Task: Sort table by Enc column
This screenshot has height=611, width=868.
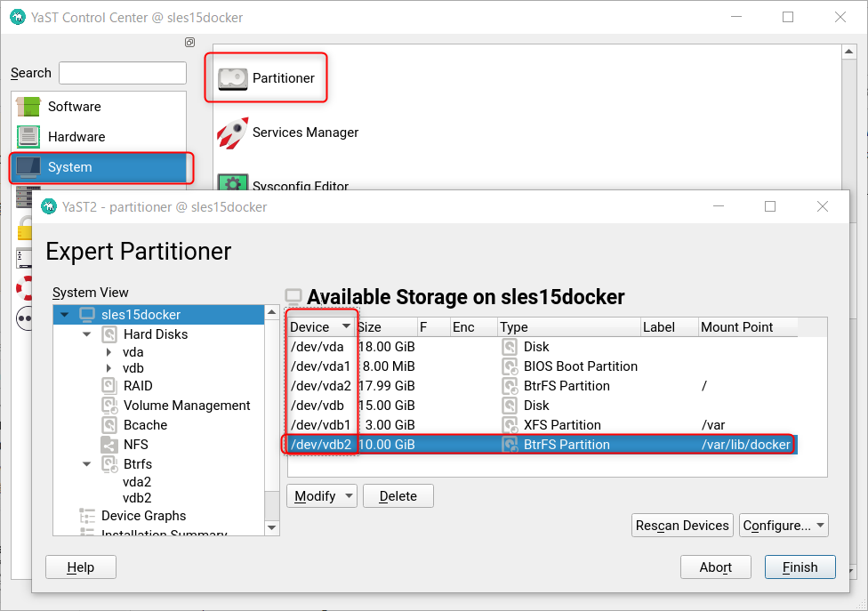Action: click(x=473, y=327)
